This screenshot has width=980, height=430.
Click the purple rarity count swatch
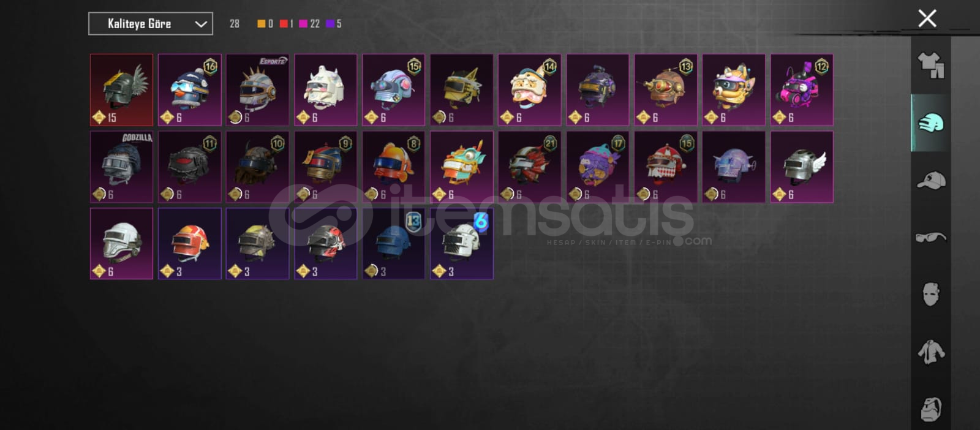coord(330,24)
